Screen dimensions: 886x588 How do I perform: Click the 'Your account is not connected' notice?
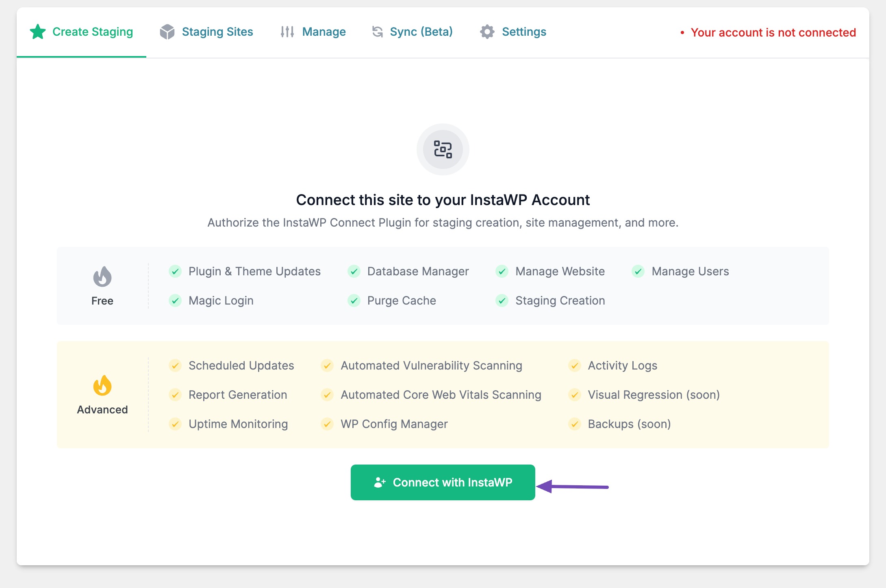click(773, 32)
